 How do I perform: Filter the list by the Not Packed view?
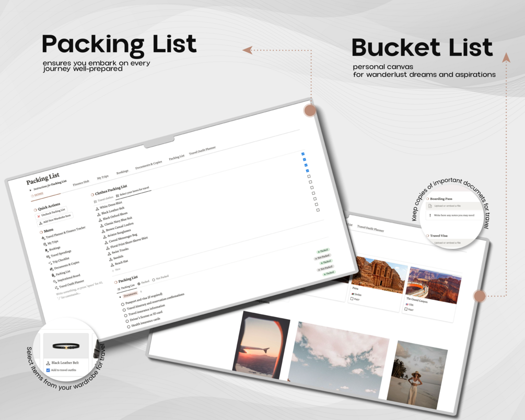click(161, 278)
